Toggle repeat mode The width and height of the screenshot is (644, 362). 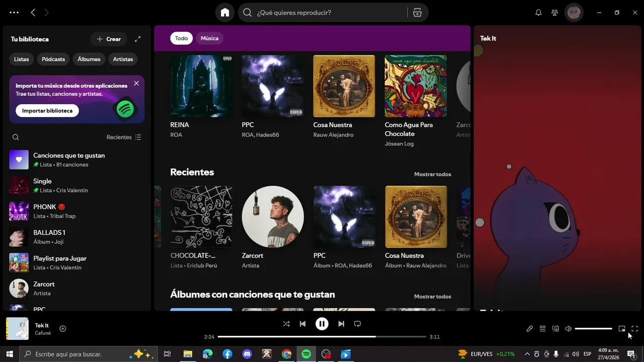click(357, 324)
